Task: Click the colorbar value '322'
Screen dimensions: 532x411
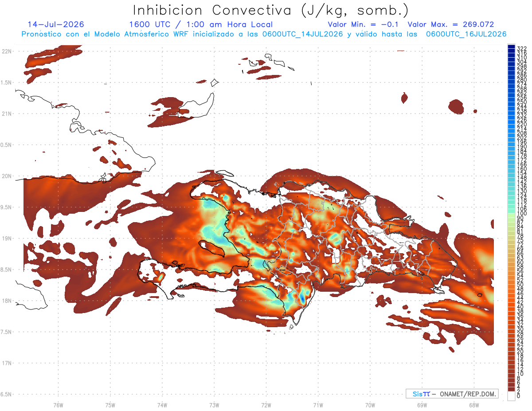Action: coord(522,48)
